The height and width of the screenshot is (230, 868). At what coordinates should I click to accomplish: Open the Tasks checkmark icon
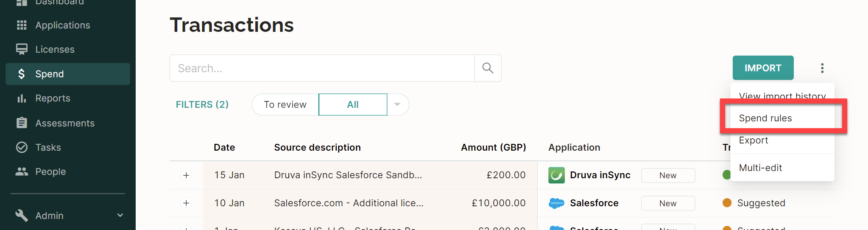tap(22, 147)
